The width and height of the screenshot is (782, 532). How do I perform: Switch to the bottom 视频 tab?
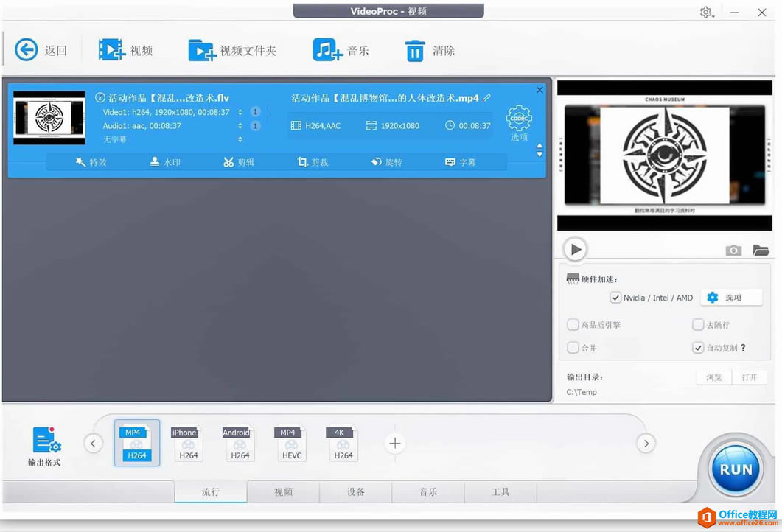[283, 491]
